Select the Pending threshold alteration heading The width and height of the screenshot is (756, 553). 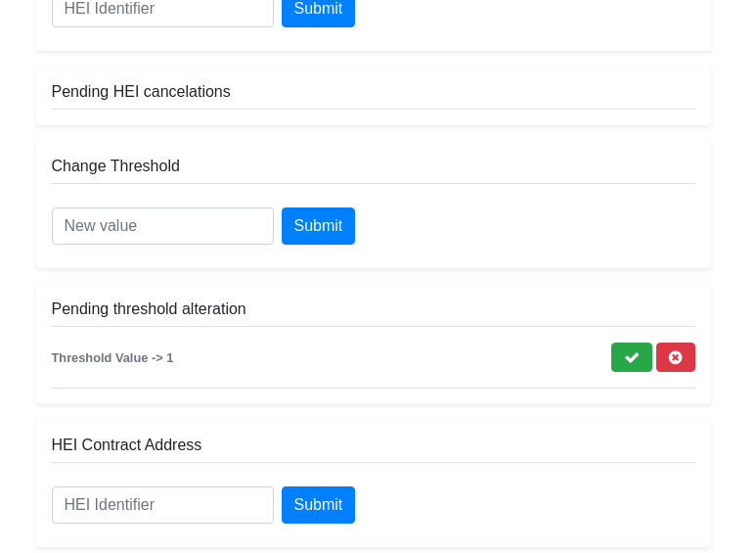[149, 309]
